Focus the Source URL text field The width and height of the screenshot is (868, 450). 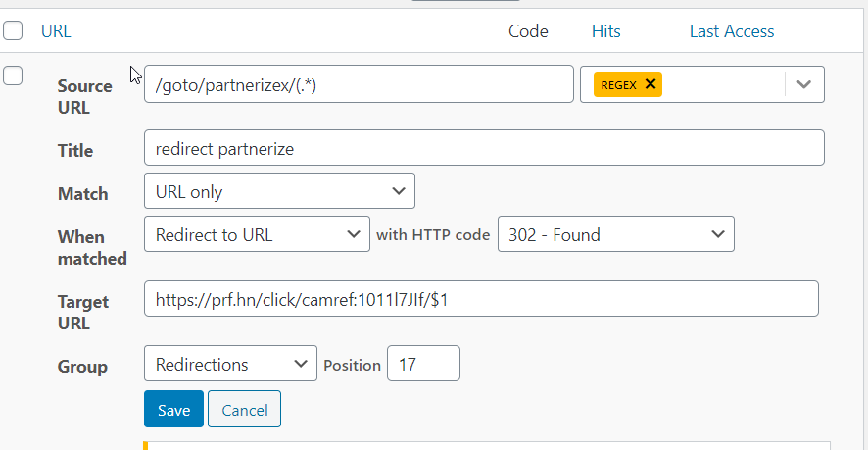[x=358, y=84]
